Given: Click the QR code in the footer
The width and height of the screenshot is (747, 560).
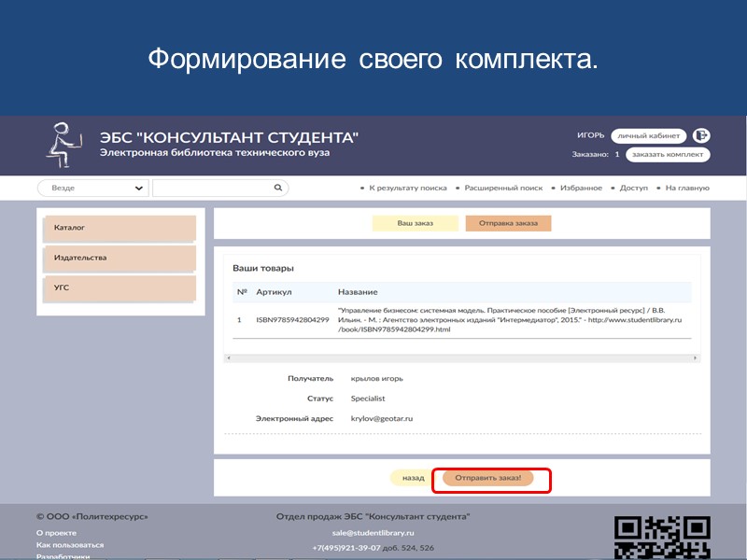Looking at the screenshot, I should click(662, 539).
